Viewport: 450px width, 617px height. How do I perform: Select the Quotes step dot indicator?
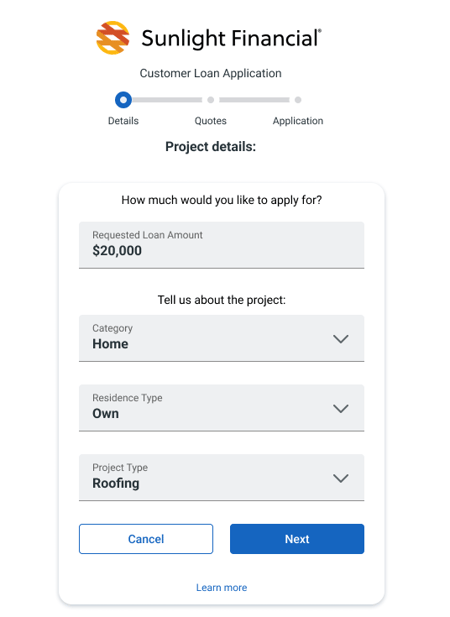[211, 100]
